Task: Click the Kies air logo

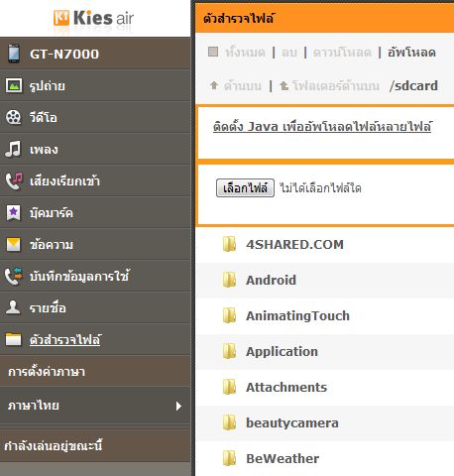Action: tap(93, 18)
